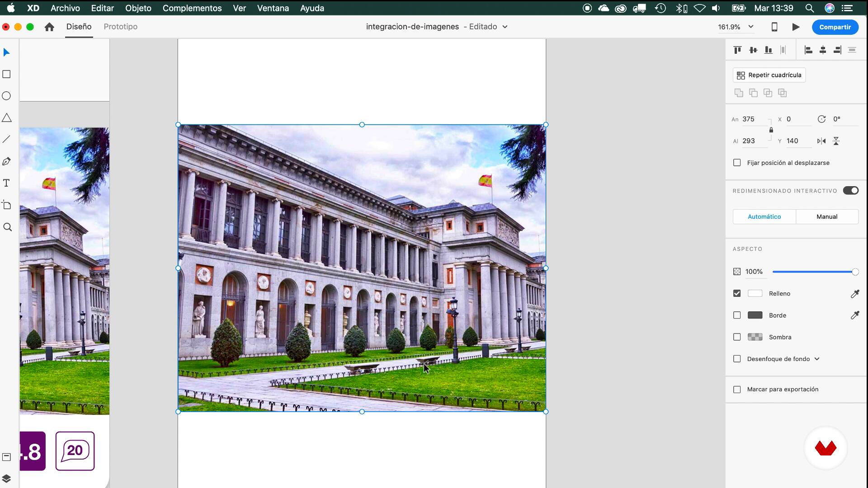Open the Layers panel icon
The width and height of the screenshot is (868, 488).
pos(6,479)
